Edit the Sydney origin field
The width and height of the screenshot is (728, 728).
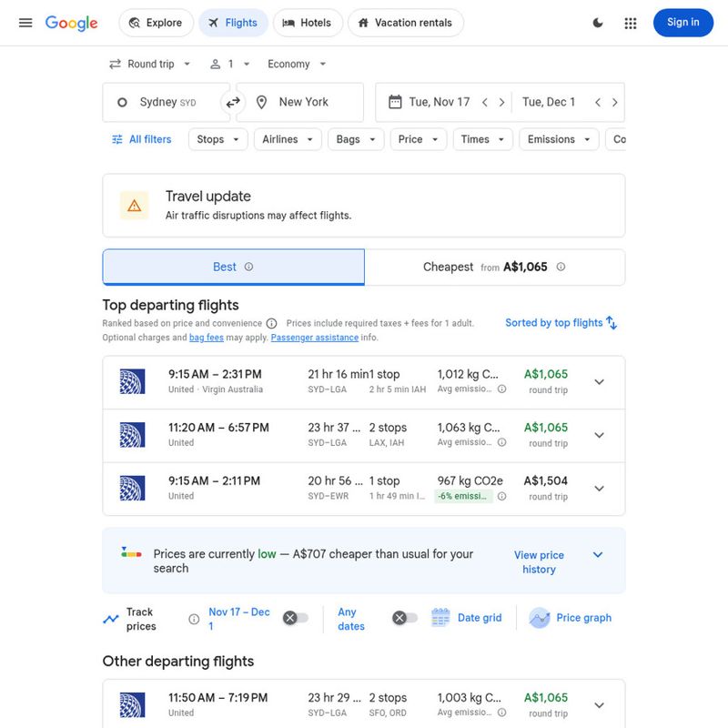167,102
